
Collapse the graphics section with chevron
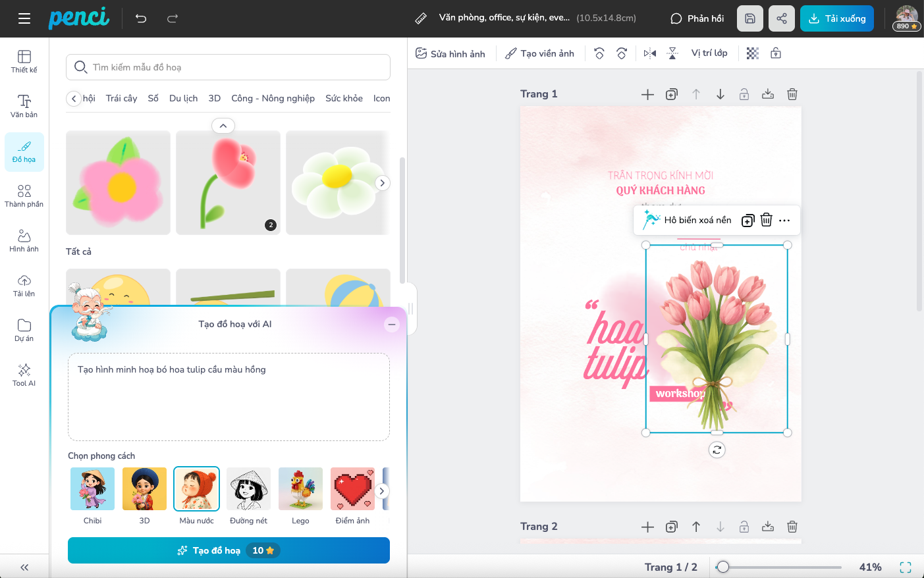pyautogui.click(x=223, y=126)
